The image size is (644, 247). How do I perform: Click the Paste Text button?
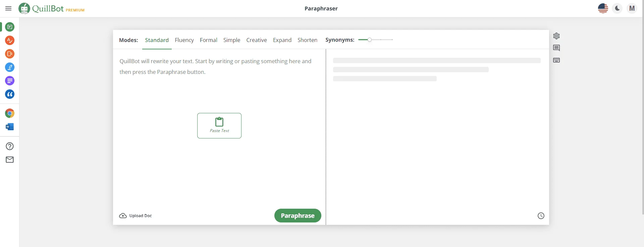(x=219, y=126)
